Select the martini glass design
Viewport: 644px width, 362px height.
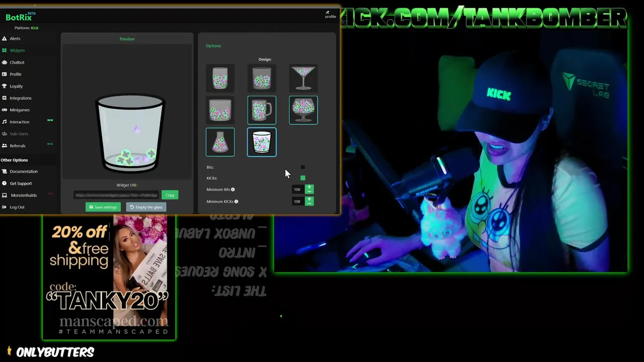tap(303, 78)
